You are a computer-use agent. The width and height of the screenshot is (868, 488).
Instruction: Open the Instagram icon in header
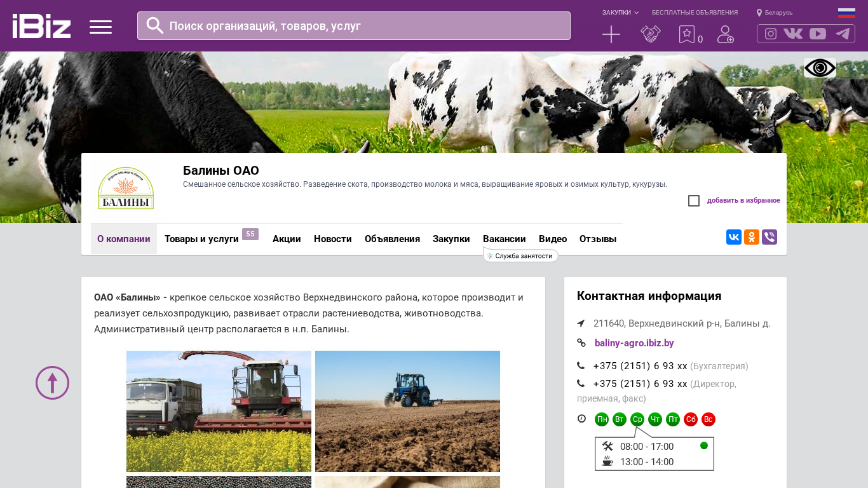click(x=771, y=34)
